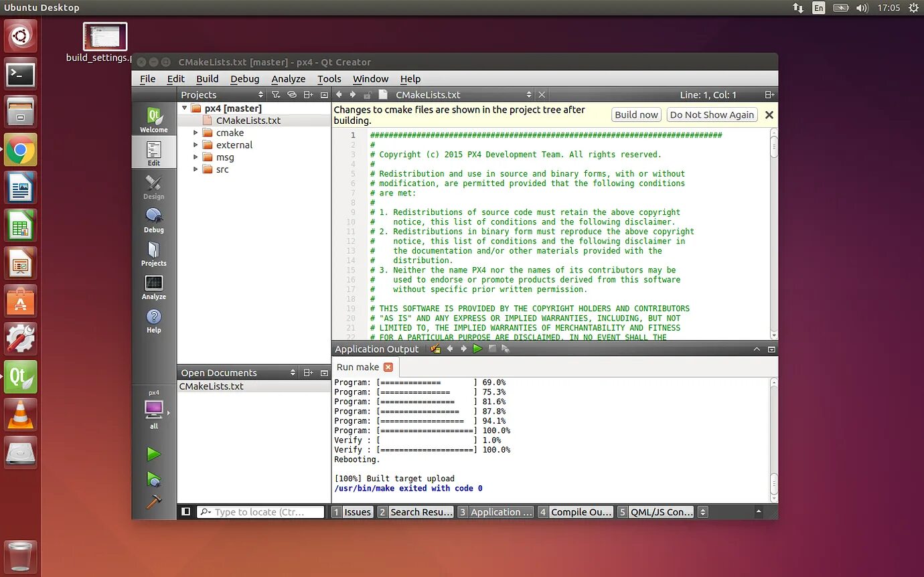Open the Search Results output pane
Viewport: 924px width, 577px height.
click(415, 512)
